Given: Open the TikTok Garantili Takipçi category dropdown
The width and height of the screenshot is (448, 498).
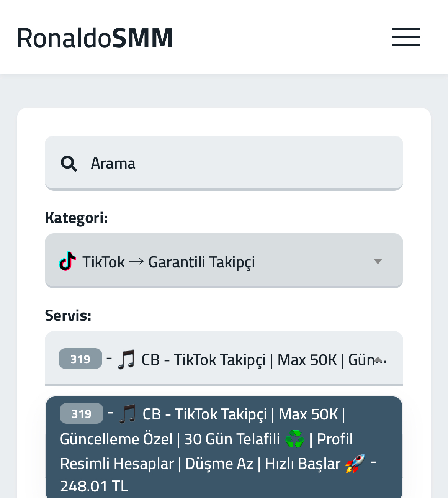Looking at the screenshot, I should [x=224, y=260].
